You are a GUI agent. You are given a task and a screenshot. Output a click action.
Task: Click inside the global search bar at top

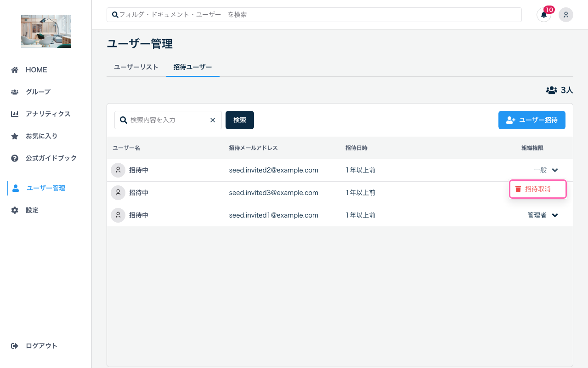(314, 14)
